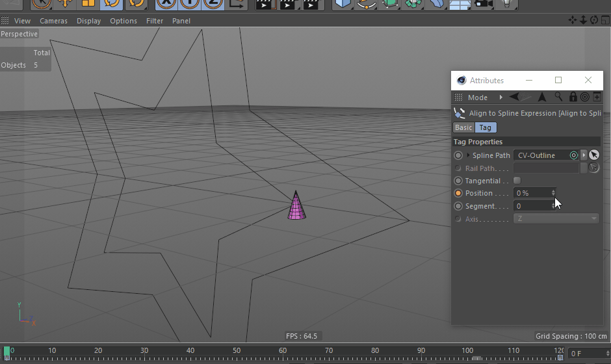Click the Spline Path object picker
611x364 pixels.
(x=594, y=155)
